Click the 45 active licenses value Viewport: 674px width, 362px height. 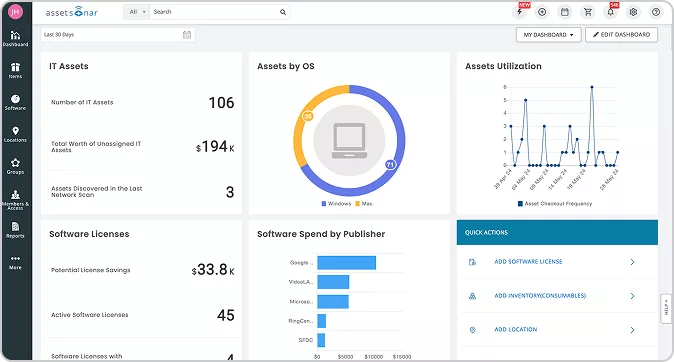coord(226,315)
